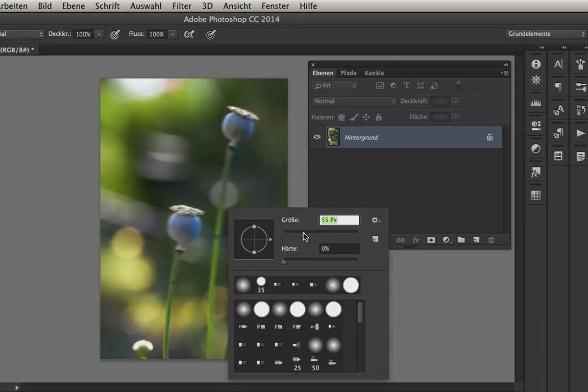588x392 pixels.
Task: Open brush preset gear menu
Action: point(376,220)
